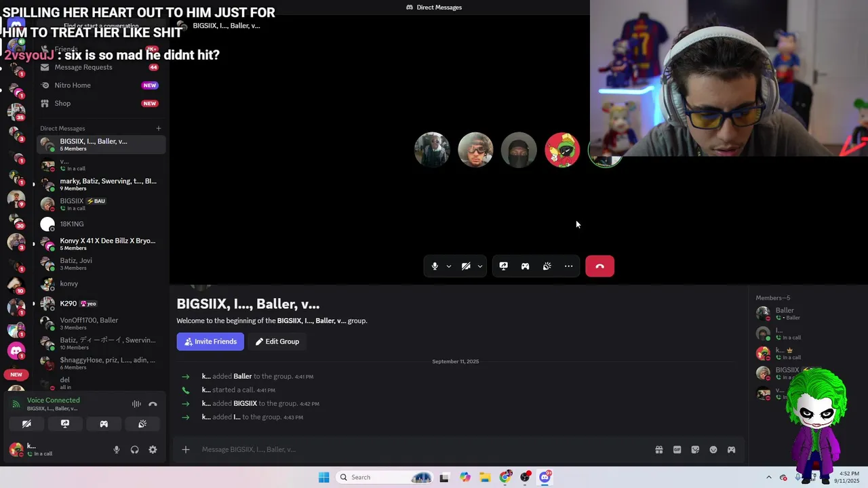Mute microphone in the call controls bar
The width and height of the screenshot is (868, 488).
point(435,266)
